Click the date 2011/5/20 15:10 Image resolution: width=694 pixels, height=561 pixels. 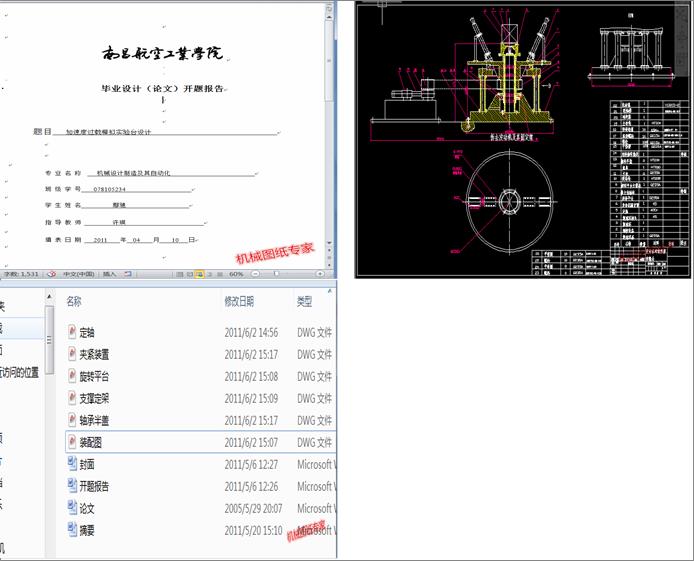coord(253,530)
